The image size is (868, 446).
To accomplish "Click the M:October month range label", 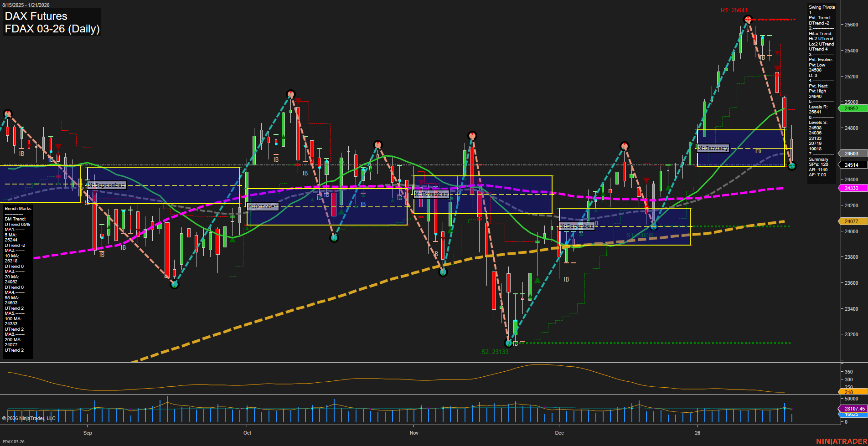I will tap(262, 206).
